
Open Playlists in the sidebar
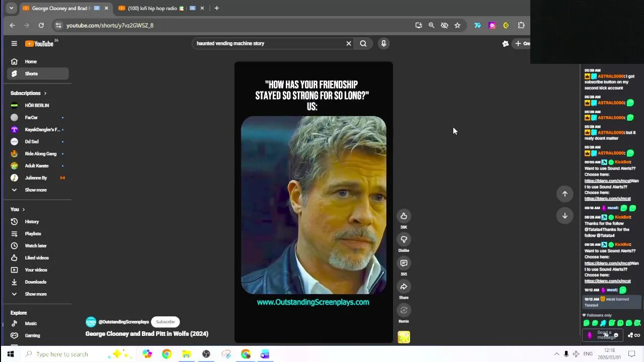click(38, 234)
